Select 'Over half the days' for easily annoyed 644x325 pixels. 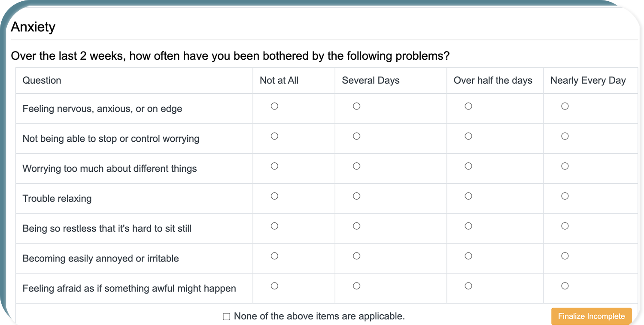click(x=468, y=255)
